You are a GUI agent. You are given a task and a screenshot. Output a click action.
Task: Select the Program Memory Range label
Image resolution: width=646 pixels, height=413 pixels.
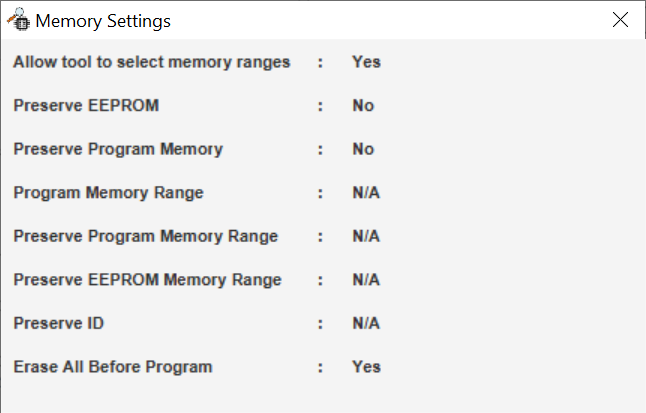pos(108,193)
